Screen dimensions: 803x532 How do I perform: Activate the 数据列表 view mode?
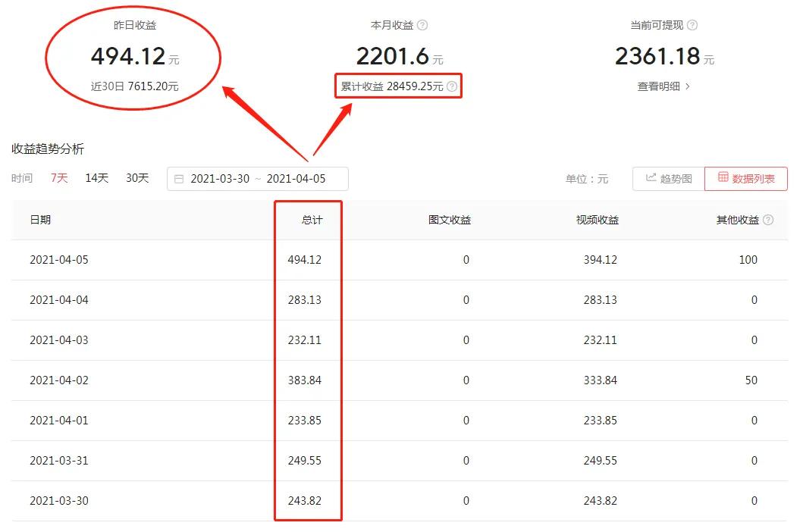[x=746, y=178]
